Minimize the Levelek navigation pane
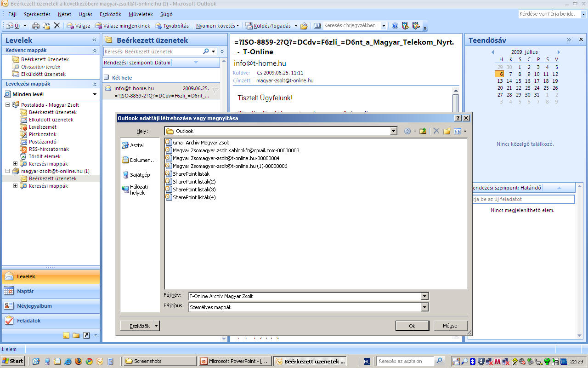This screenshot has width=588, height=368. pos(95,40)
